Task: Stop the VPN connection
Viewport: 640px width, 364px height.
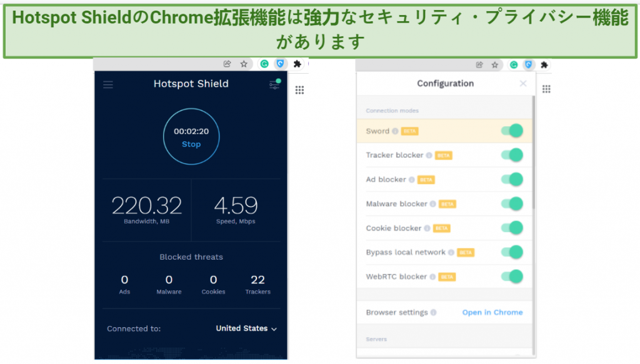Action: click(x=191, y=144)
